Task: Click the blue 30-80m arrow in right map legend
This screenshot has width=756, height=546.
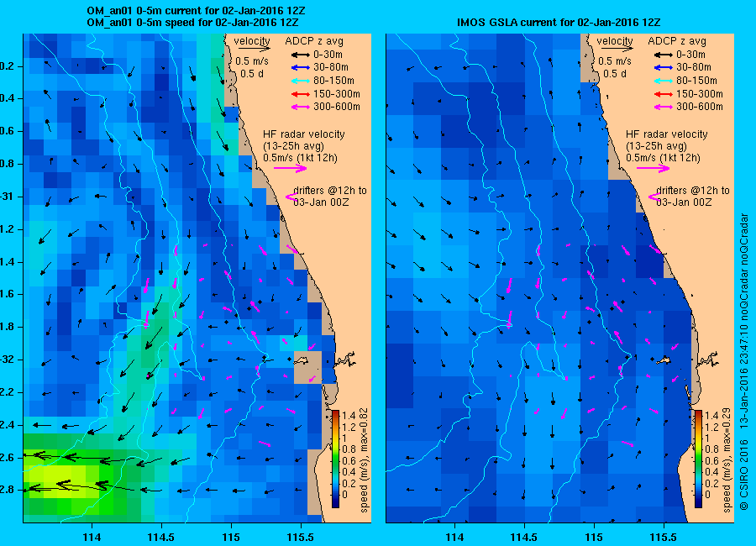Action: pyautogui.click(x=664, y=67)
